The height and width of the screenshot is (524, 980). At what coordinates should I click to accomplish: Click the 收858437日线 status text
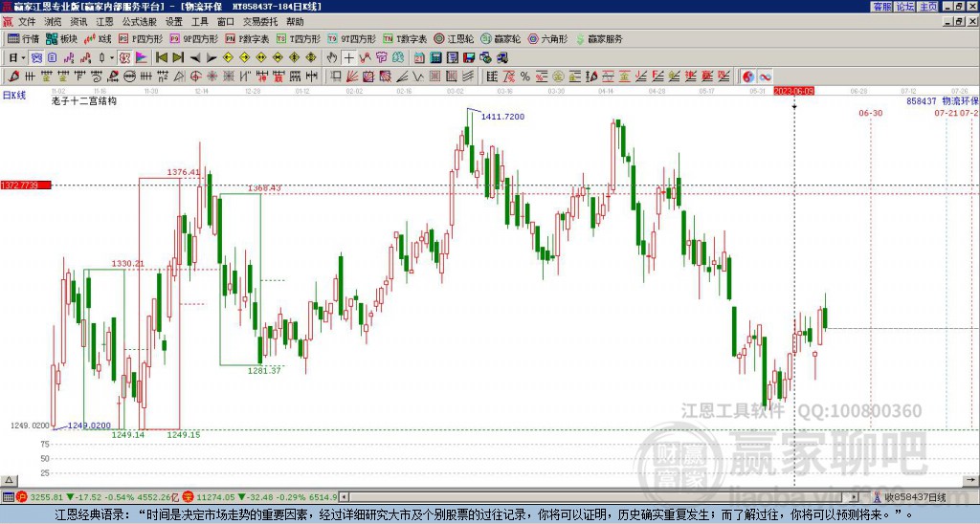point(915,497)
